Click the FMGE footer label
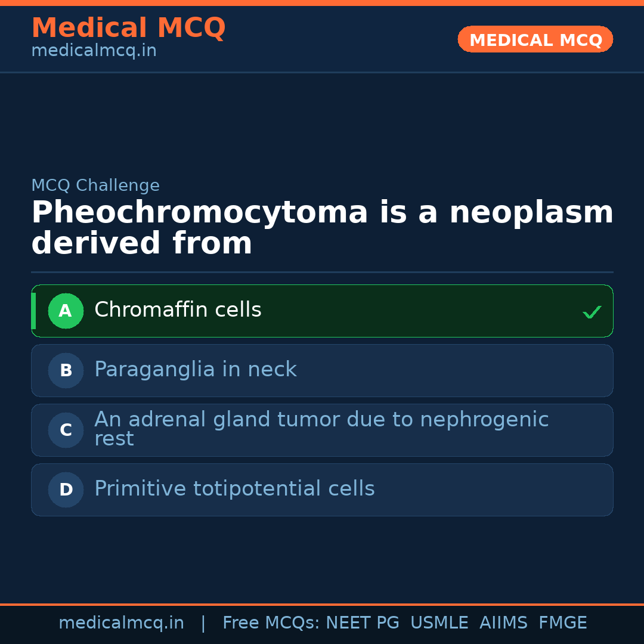The width and height of the screenshot is (644, 644). [562, 623]
